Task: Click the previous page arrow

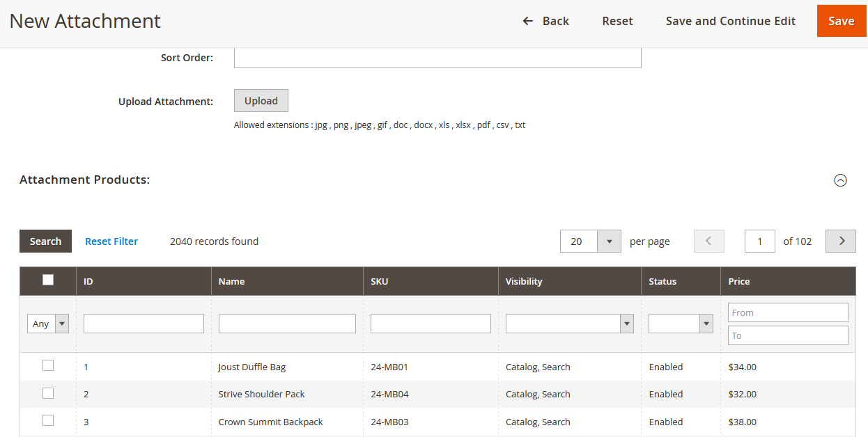Action: point(708,241)
